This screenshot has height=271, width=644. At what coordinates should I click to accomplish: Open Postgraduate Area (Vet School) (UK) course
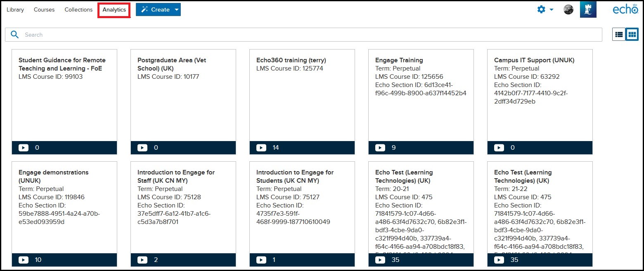(x=172, y=64)
